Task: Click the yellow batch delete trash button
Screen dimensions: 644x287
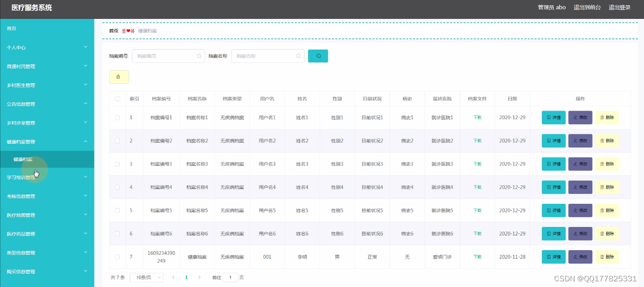Action: 119,77
